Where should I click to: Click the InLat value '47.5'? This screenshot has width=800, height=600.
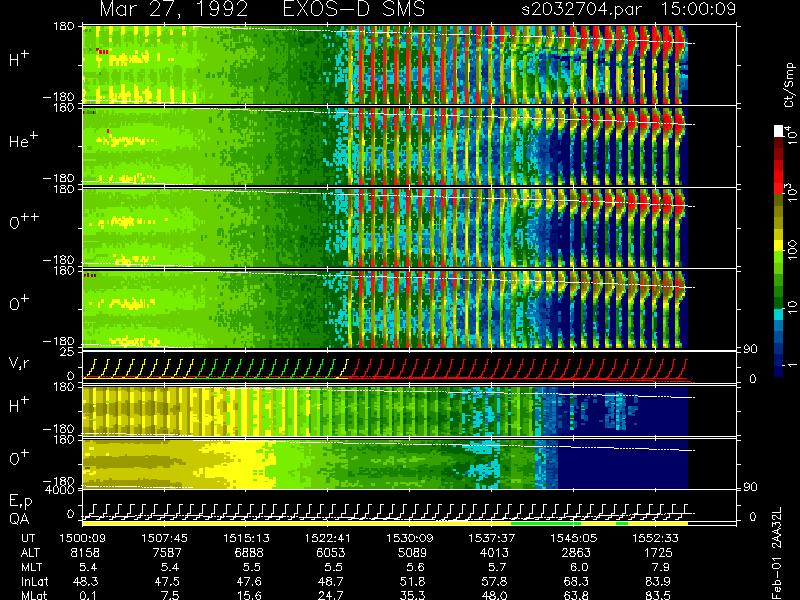(169, 581)
